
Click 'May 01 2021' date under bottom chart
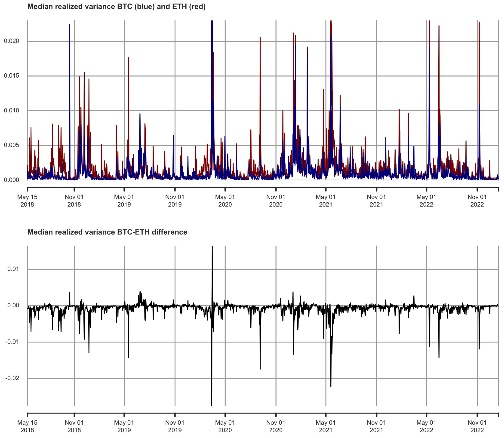click(x=325, y=426)
